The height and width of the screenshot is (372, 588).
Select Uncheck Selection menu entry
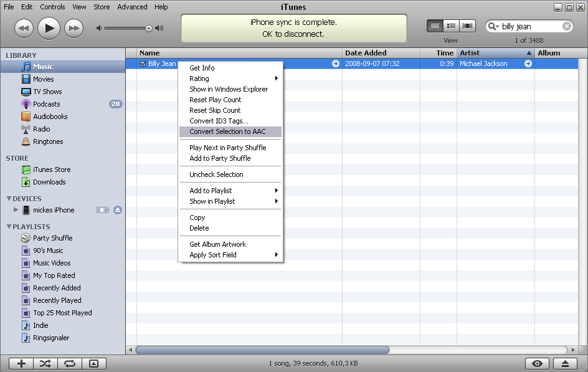(230, 174)
